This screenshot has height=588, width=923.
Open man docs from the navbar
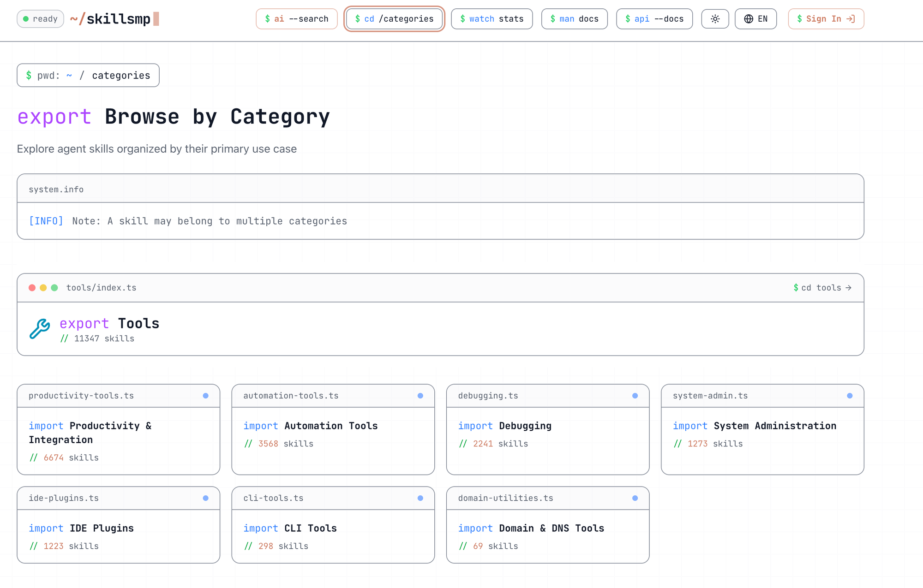click(x=574, y=19)
